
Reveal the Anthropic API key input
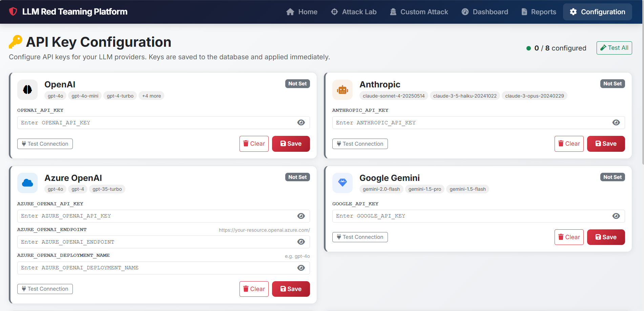tap(616, 123)
